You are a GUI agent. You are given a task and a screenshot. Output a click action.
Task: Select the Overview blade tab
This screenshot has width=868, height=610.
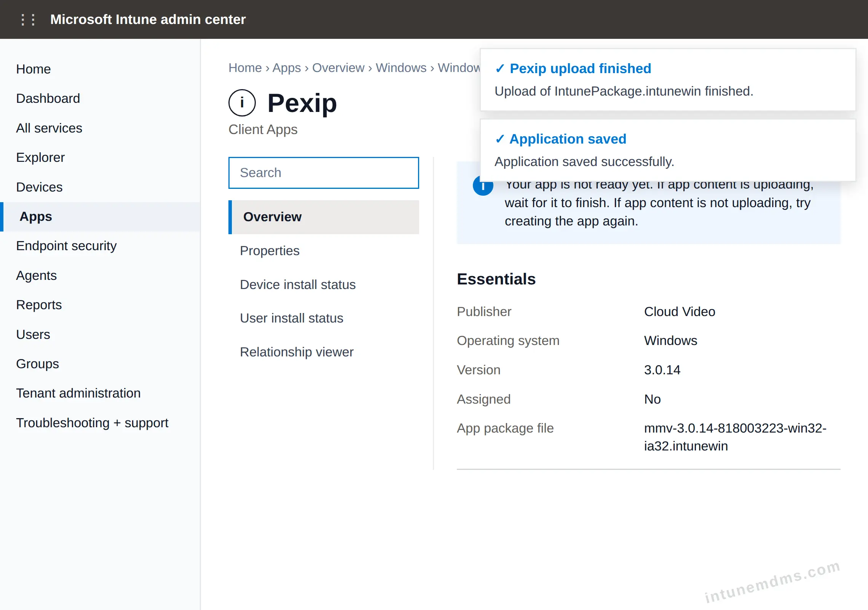(x=324, y=217)
